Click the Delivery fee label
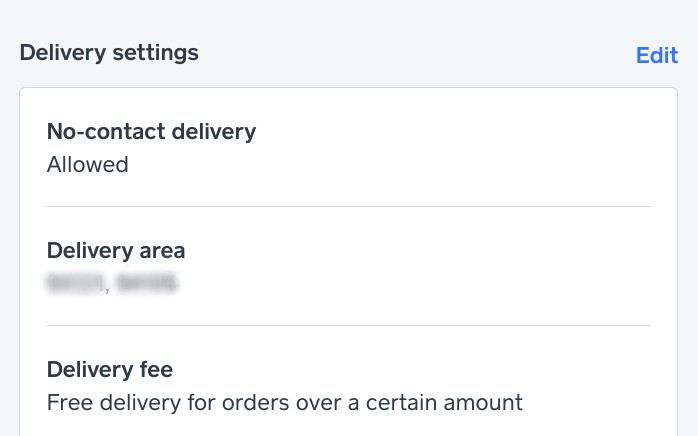This screenshot has width=698, height=436. coord(110,369)
